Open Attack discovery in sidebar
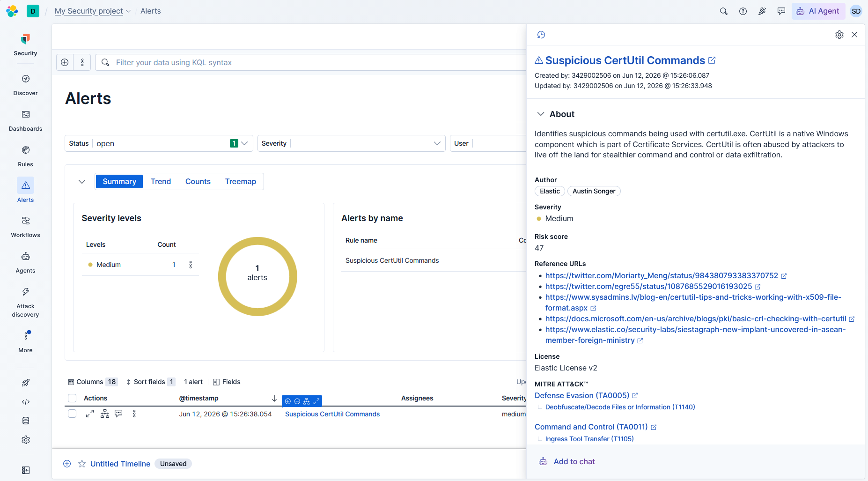This screenshot has height=481, width=868. pyautogui.click(x=25, y=302)
